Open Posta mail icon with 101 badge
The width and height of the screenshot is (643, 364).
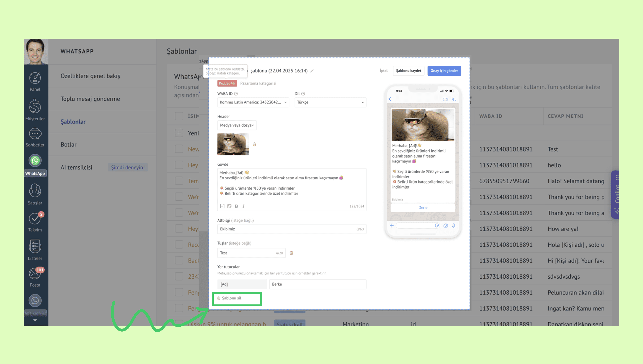(35, 274)
